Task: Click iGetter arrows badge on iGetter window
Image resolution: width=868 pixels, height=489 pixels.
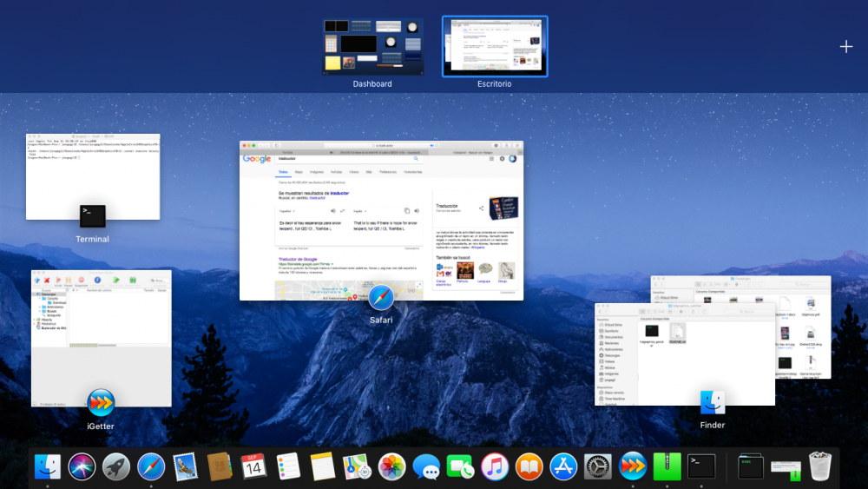Action: pos(101,403)
